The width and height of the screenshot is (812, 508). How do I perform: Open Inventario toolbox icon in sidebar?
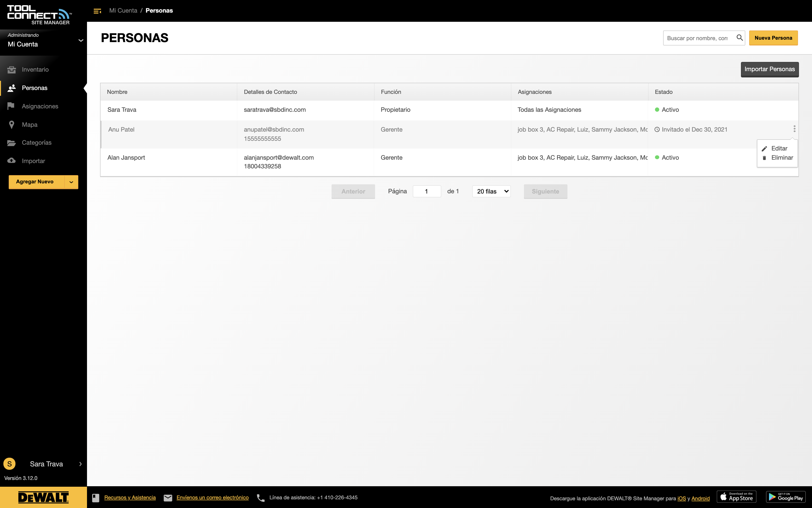click(x=11, y=70)
